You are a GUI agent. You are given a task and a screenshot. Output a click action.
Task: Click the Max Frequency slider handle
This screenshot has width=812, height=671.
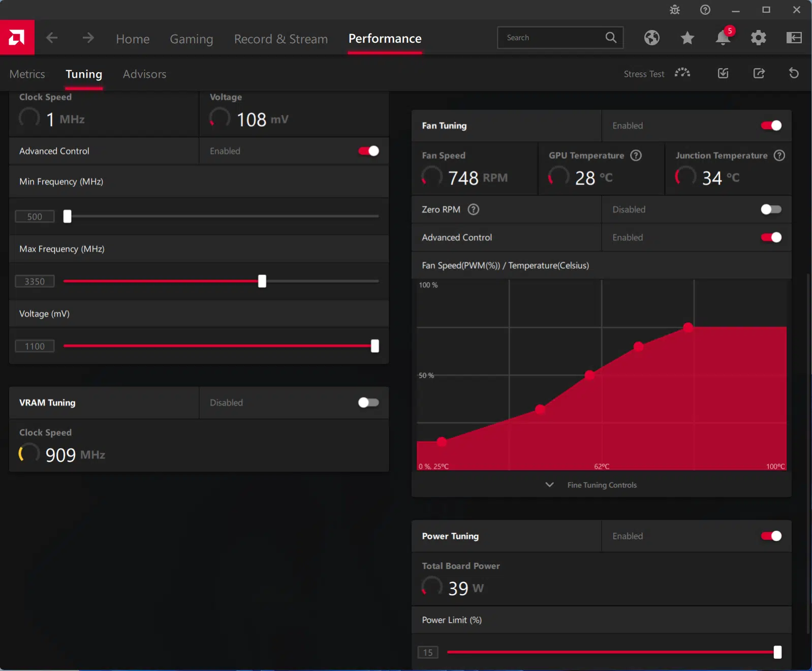tap(262, 281)
